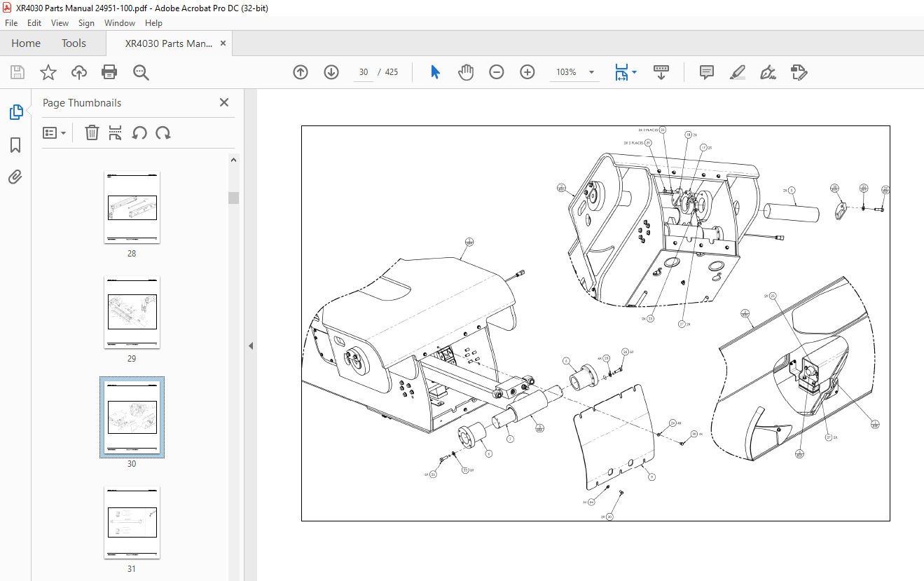Click the fit page width icon
924x581 pixels.
621,72
